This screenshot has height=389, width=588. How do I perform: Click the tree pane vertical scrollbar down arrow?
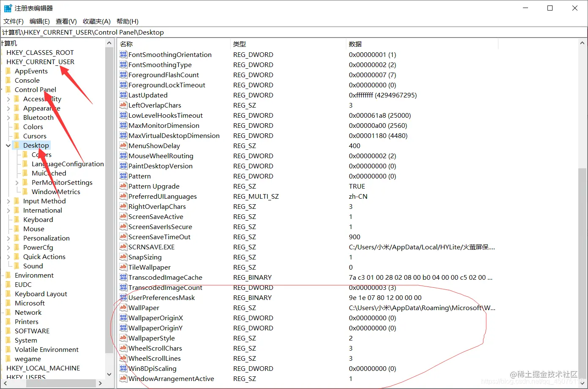pyautogui.click(x=109, y=374)
